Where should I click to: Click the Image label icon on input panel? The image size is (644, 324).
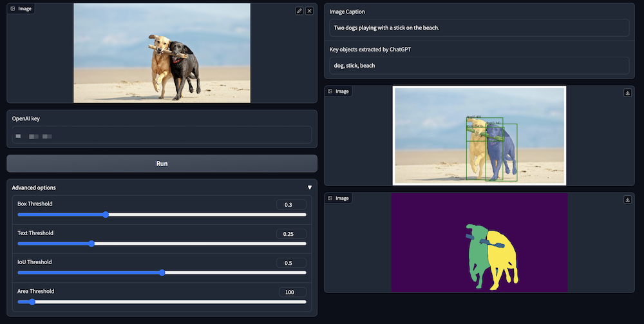pyautogui.click(x=13, y=8)
